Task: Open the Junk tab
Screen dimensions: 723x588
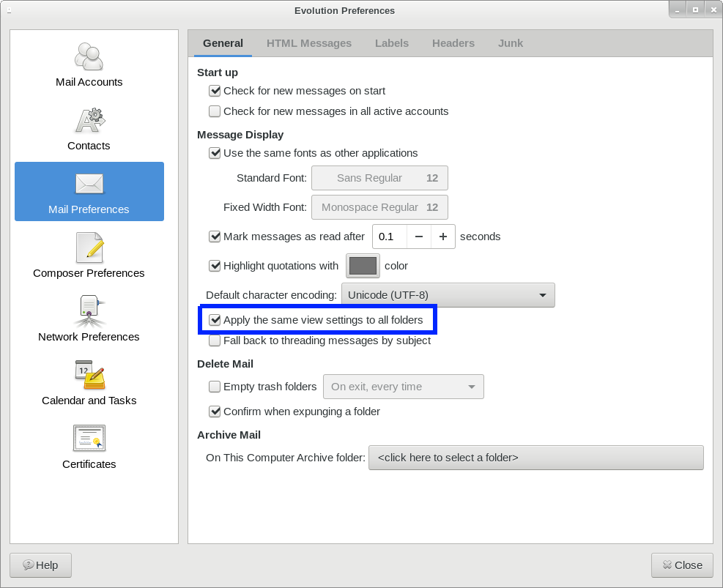Action: (x=510, y=43)
